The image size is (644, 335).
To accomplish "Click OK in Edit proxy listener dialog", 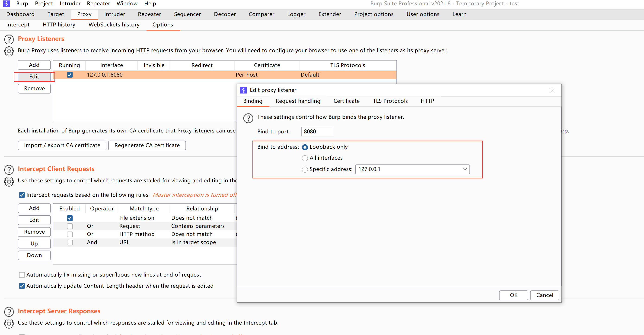I will click(x=513, y=295).
